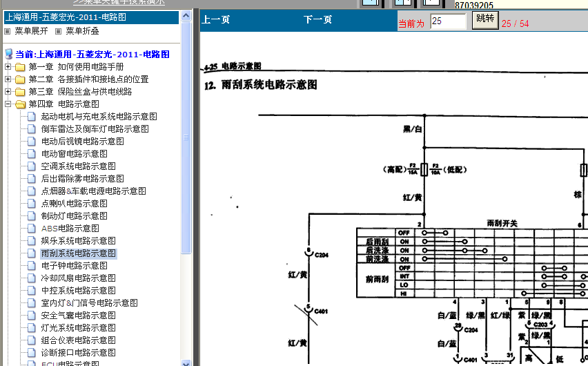Expand 第三章 保险丝盒与供电线路 node
The height and width of the screenshot is (366, 588).
(8, 92)
